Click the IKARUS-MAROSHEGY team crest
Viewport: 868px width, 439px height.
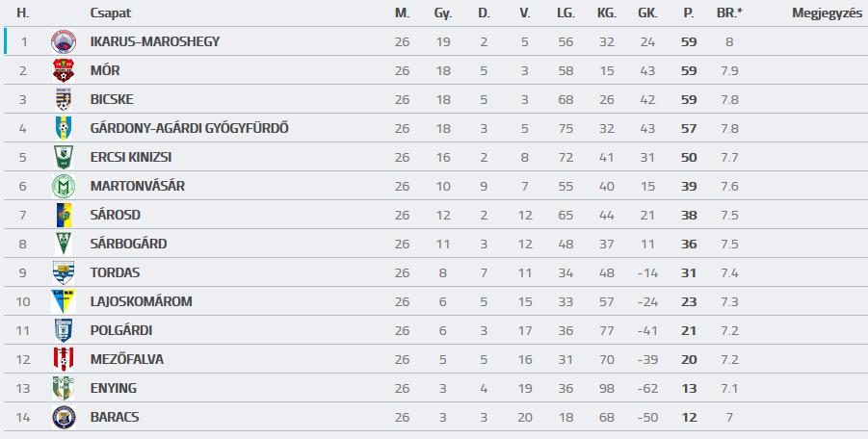64,41
